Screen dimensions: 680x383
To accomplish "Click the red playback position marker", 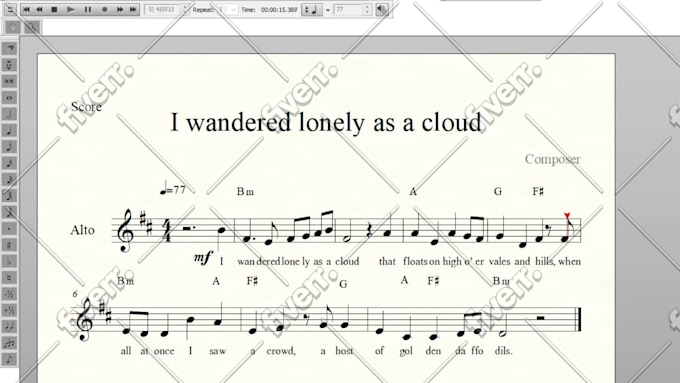I will (x=566, y=216).
